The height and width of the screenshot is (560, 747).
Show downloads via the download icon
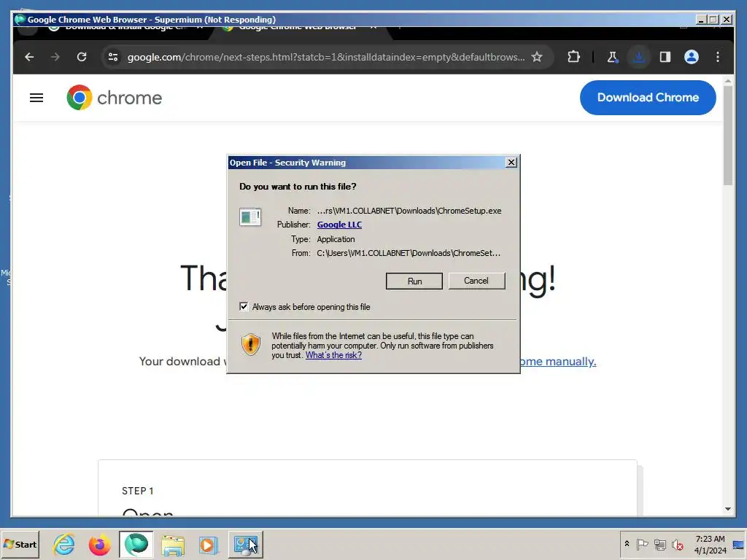tap(639, 57)
